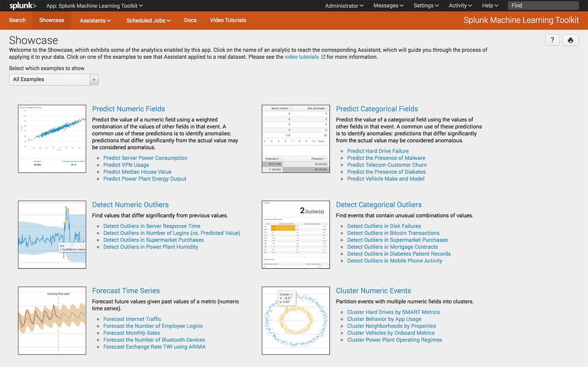Open Cluster Neighborhoods by Properties example
The width and height of the screenshot is (588, 367).
click(x=392, y=326)
